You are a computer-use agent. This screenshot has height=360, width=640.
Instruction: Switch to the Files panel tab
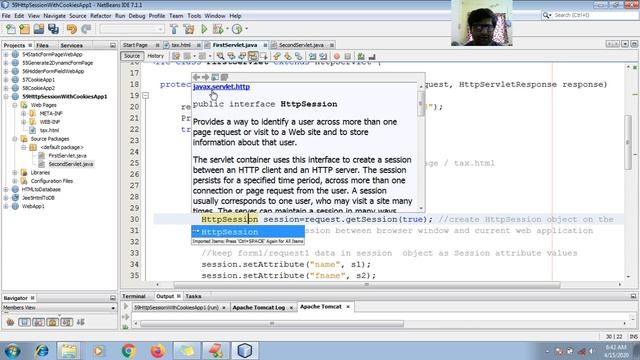pyautogui.click(x=42, y=45)
